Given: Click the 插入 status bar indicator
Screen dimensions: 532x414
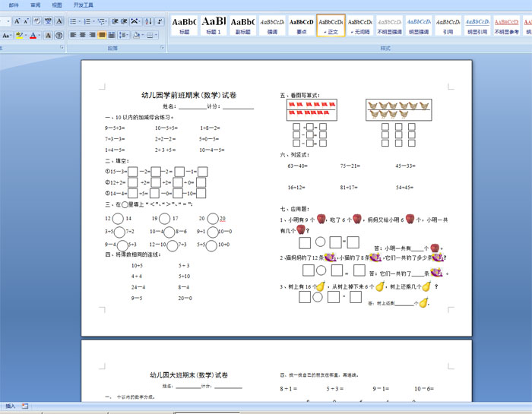Looking at the screenshot, I should (x=10, y=406).
